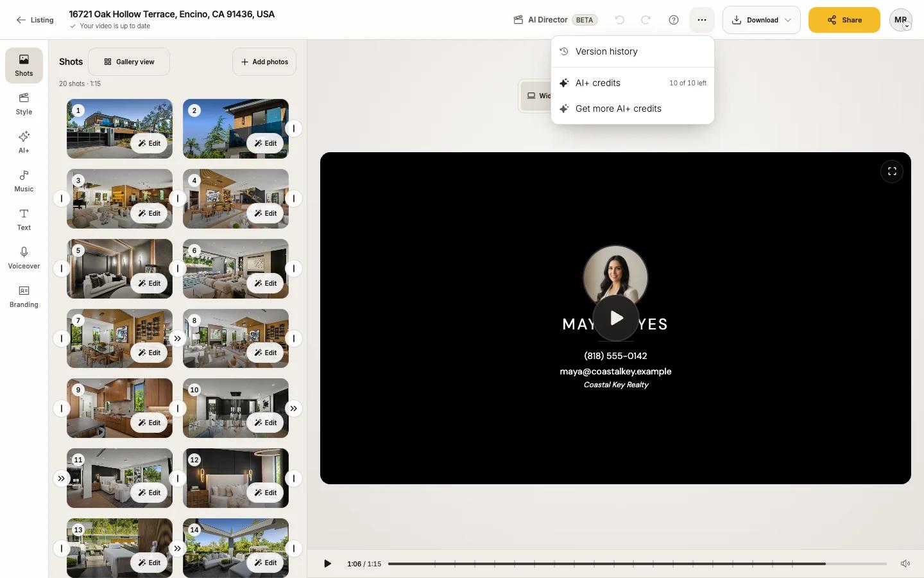Play video from the bottom playback bar
This screenshot has height=578, width=924.
[327, 563]
